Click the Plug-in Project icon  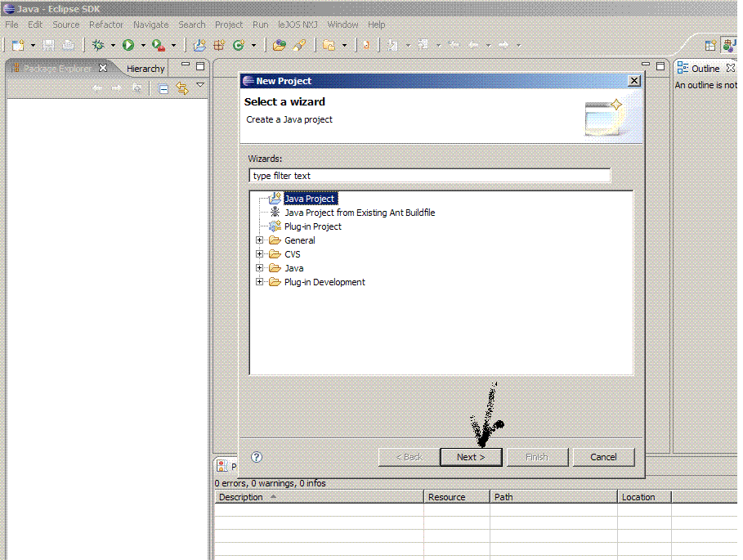275,226
